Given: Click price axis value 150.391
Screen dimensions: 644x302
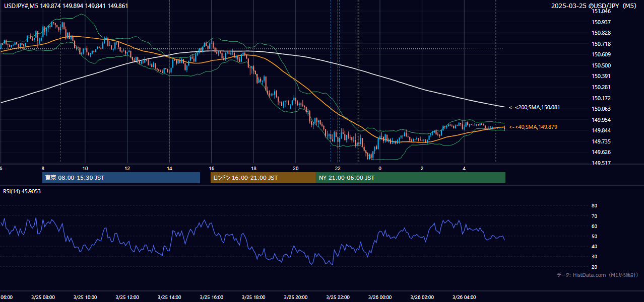Looking at the screenshot, I should 601,76.
